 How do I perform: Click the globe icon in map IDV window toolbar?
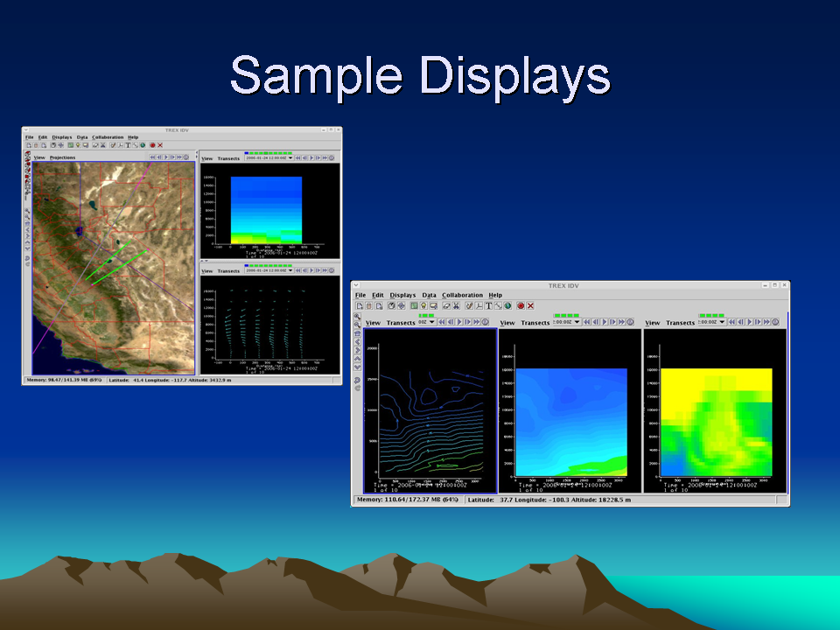[x=143, y=145]
